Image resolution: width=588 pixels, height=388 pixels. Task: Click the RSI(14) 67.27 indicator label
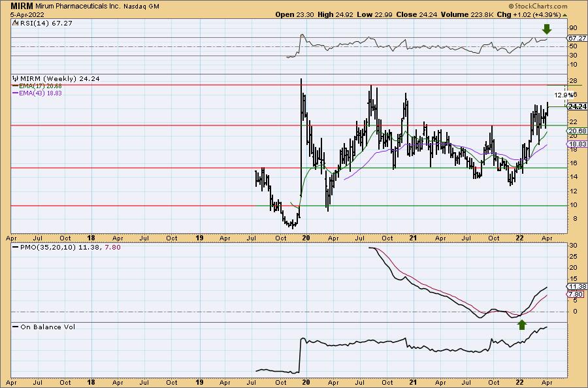[46, 24]
